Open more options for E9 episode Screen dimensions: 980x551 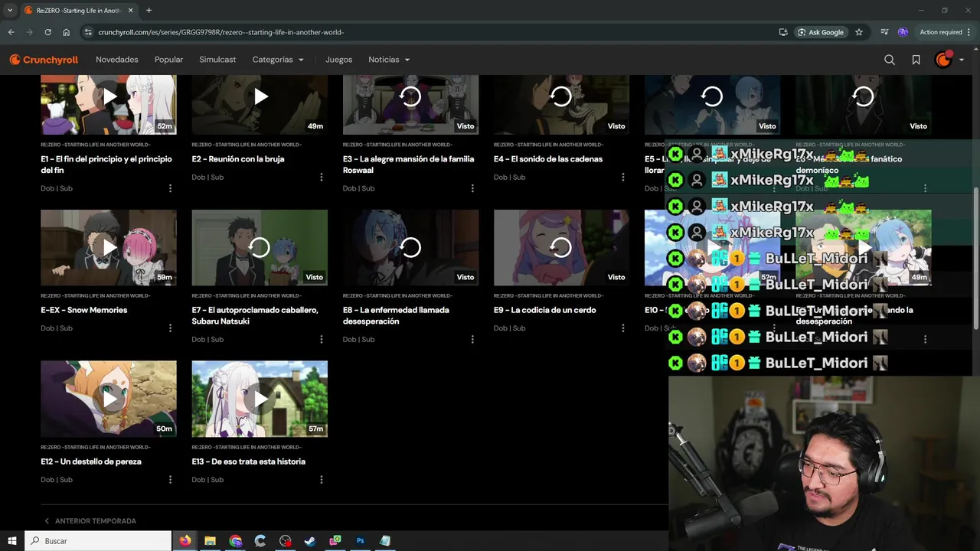pyautogui.click(x=622, y=328)
